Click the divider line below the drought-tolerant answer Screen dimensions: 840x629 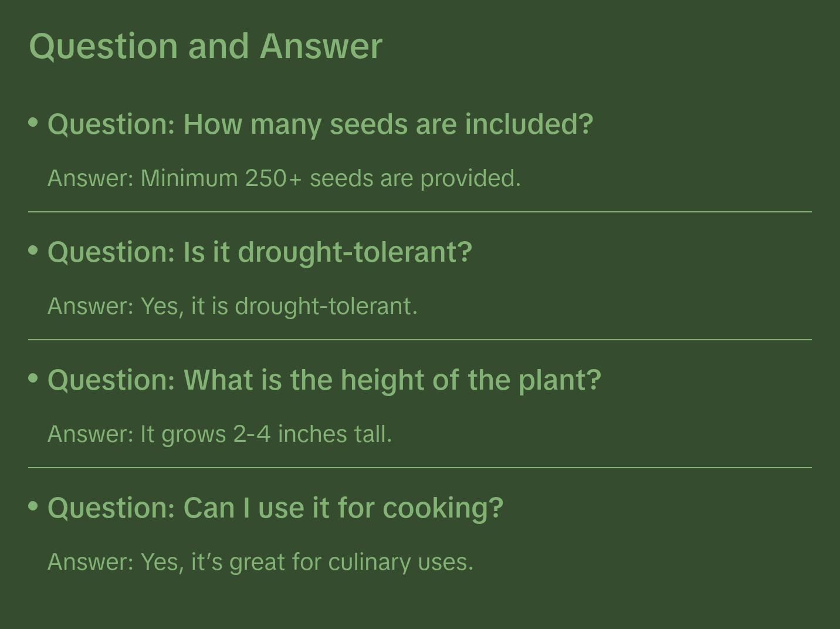[420, 340]
